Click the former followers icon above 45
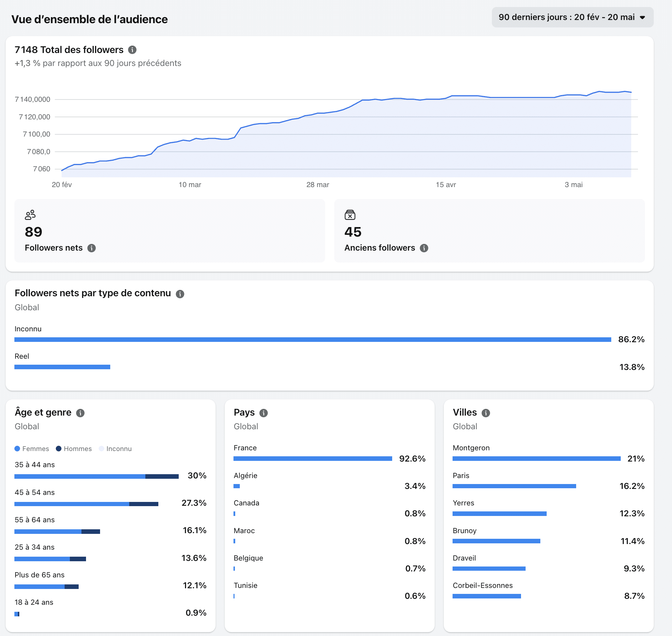The height and width of the screenshot is (636, 672). 350,215
